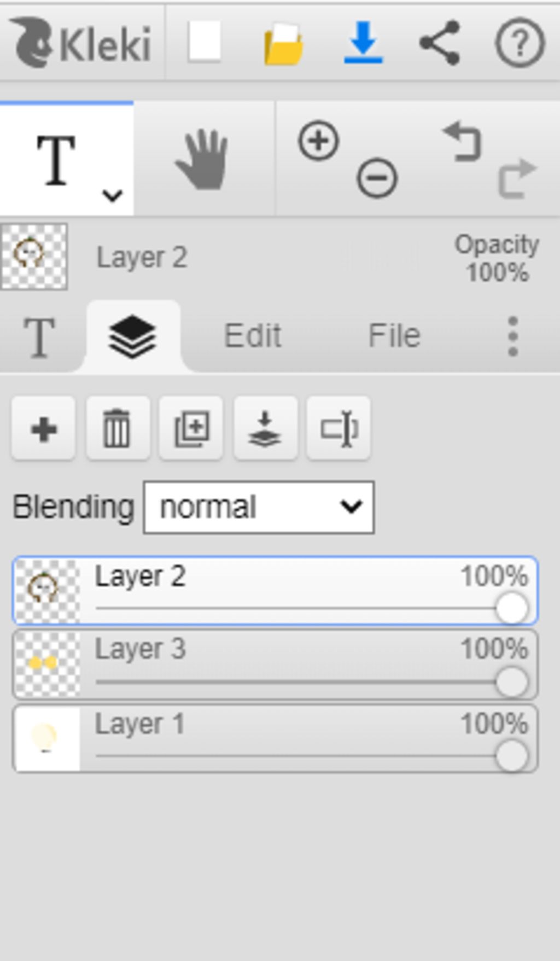This screenshot has height=961, width=560.
Task: Save the image with the blue download icon
Action: 363,42
